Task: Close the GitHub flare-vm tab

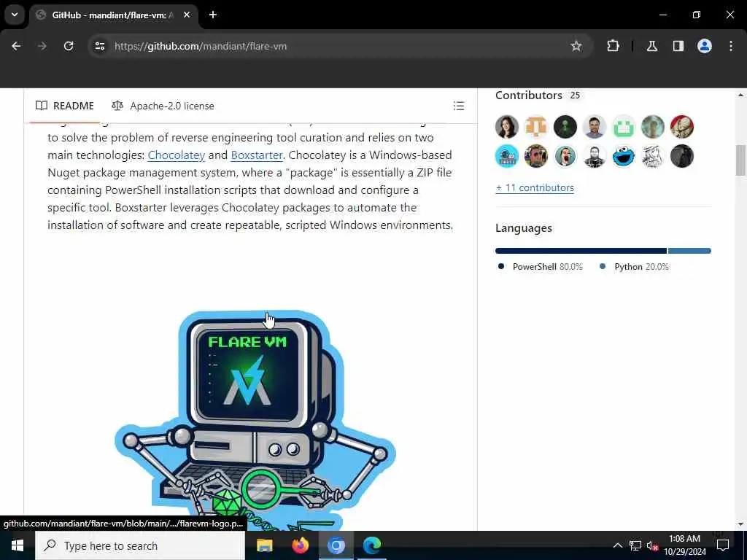Action: 187,15
